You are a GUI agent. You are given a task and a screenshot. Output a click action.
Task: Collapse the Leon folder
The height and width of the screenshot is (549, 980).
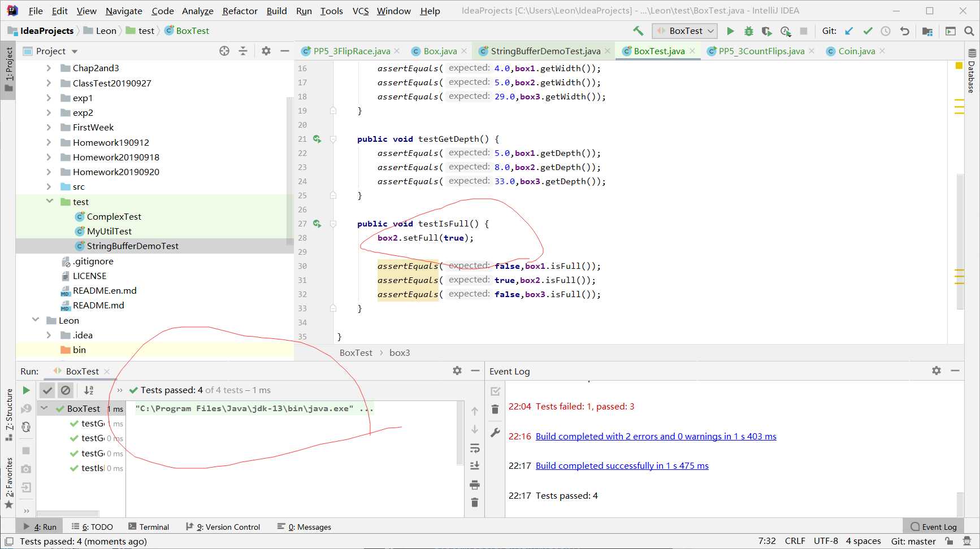[x=36, y=320]
